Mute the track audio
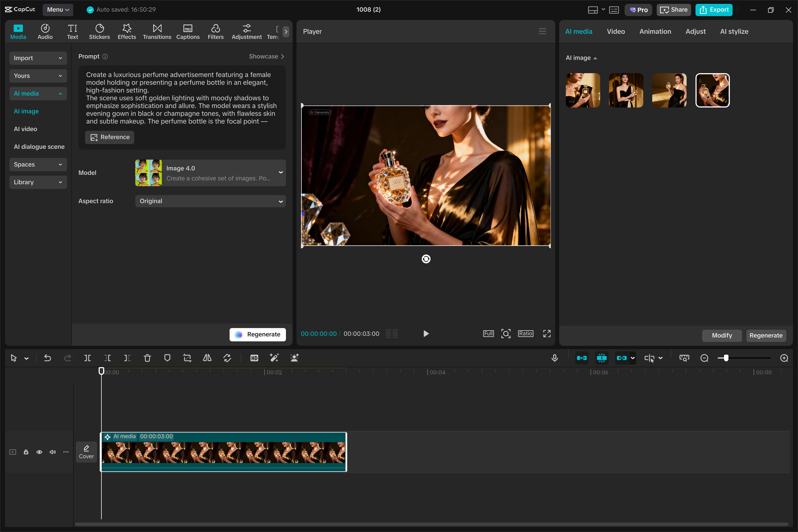The width and height of the screenshot is (798, 532). [53, 452]
